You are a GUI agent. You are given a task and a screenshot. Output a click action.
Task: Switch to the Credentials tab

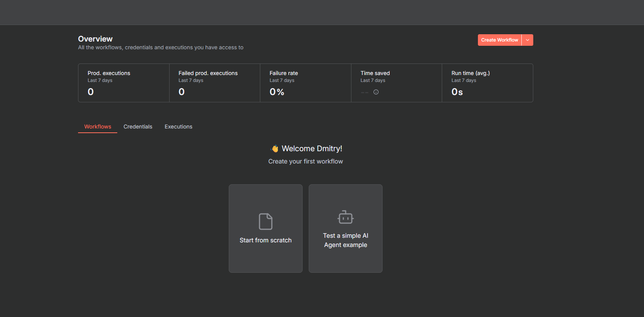pos(138,127)
